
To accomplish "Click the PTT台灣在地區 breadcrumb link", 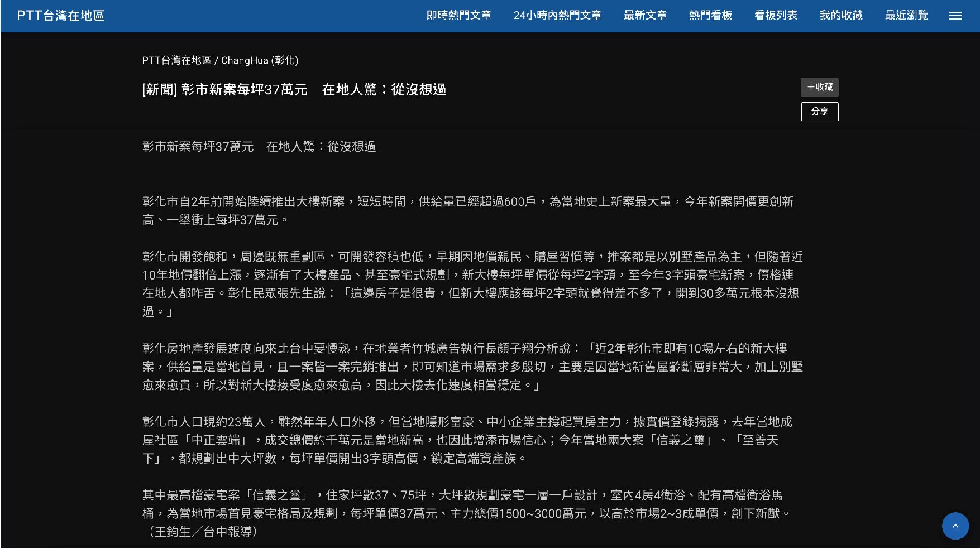I will [x=176, y=60].
